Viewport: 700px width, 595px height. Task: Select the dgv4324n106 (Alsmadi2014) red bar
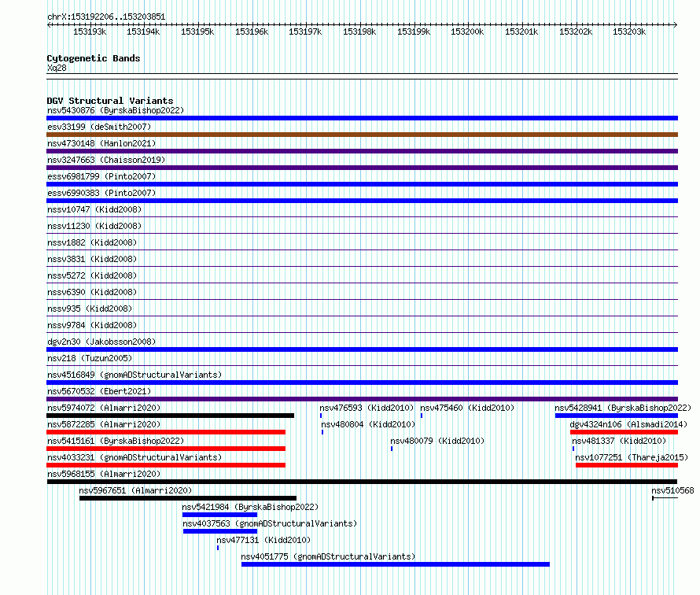coord(624,432)
